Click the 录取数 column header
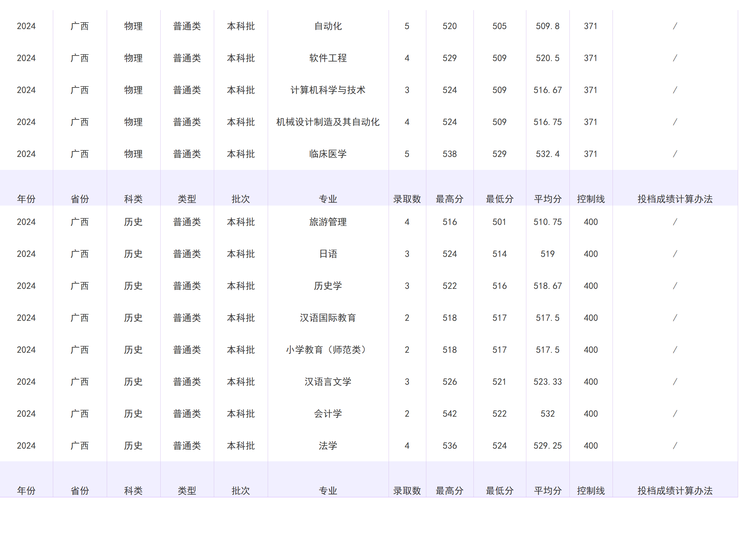756x534 pixels. (x=407, y=199)
